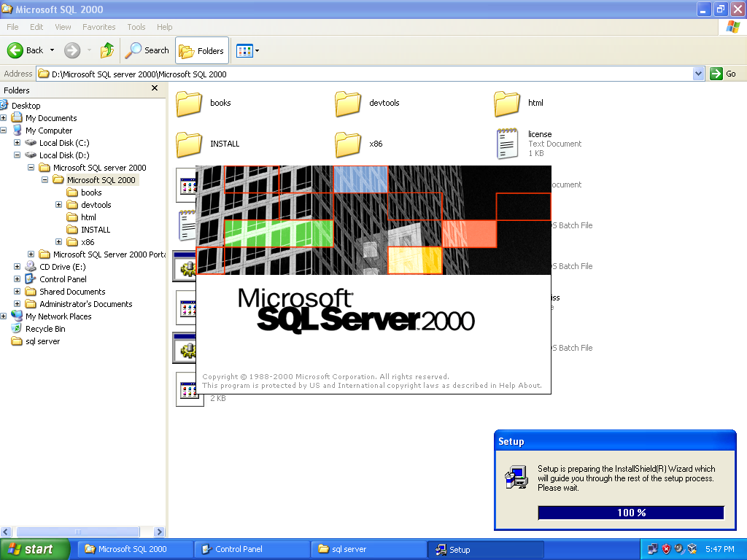Open the INSTALL folder
This screenshot has width=747, height=560.
point(188,144)
